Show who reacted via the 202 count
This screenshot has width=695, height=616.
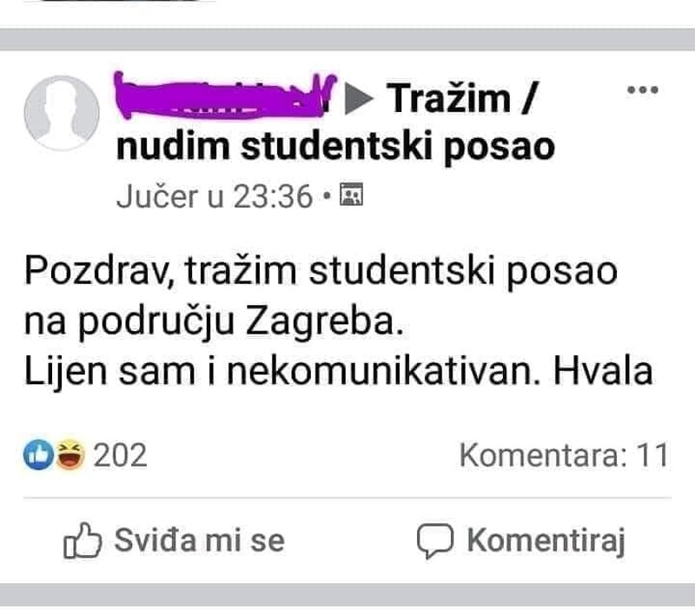click(120, 454)
